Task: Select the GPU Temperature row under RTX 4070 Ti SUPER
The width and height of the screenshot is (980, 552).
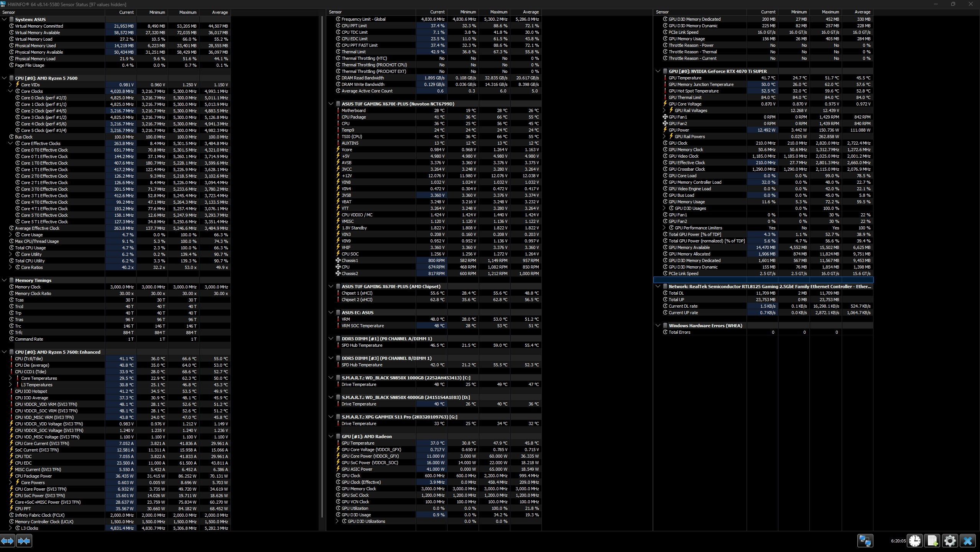Action: tap(685, 78)
